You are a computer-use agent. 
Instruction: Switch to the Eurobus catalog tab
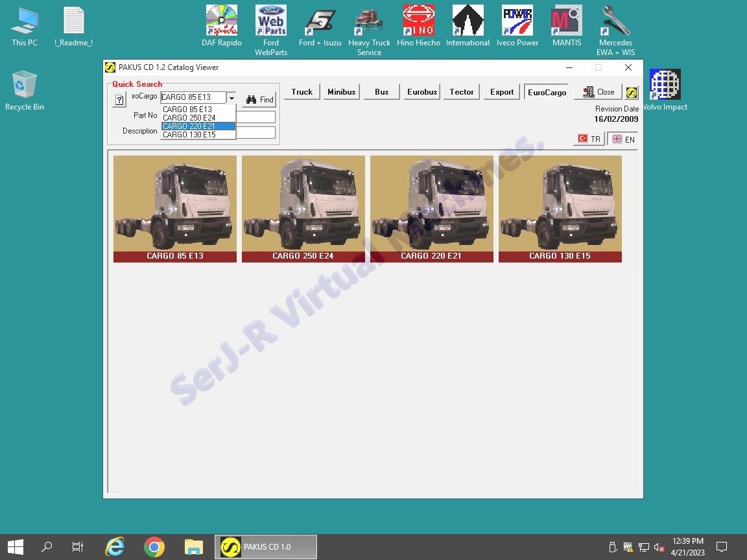pos(421,92)
